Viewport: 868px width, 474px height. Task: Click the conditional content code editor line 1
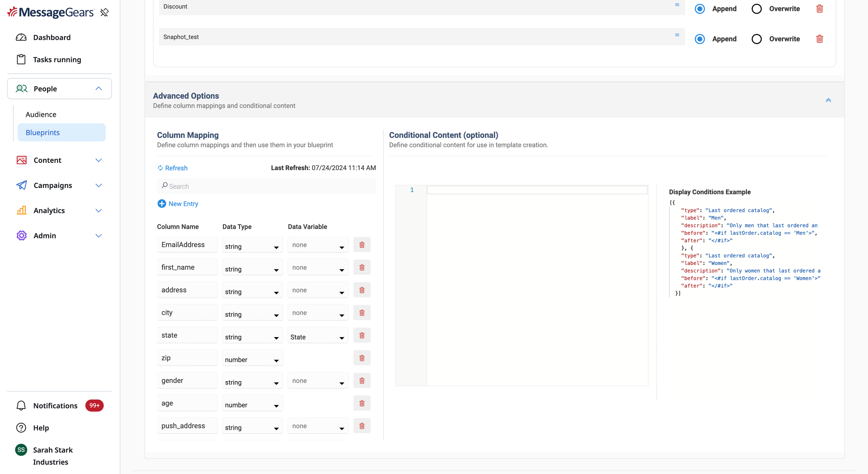click(x=537, y=190)
